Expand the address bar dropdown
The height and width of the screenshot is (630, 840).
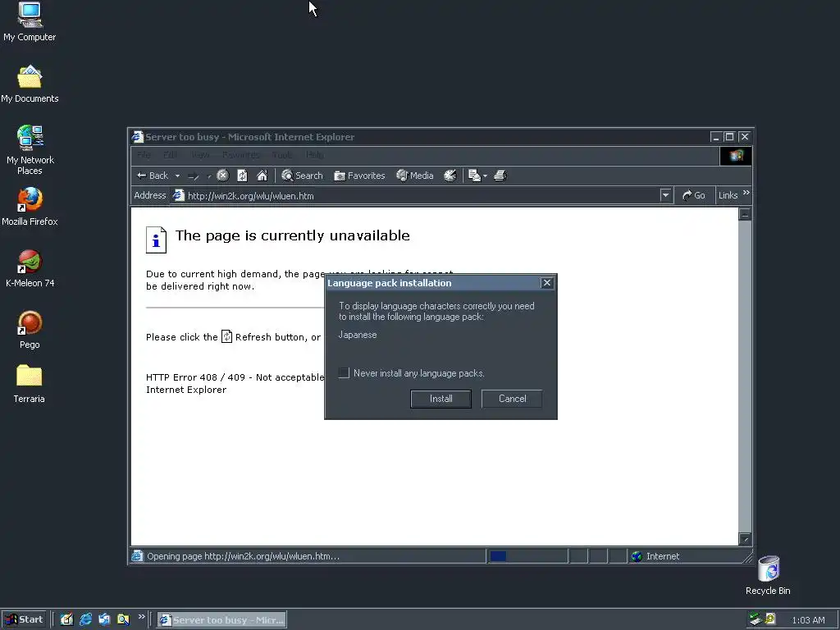665,195
